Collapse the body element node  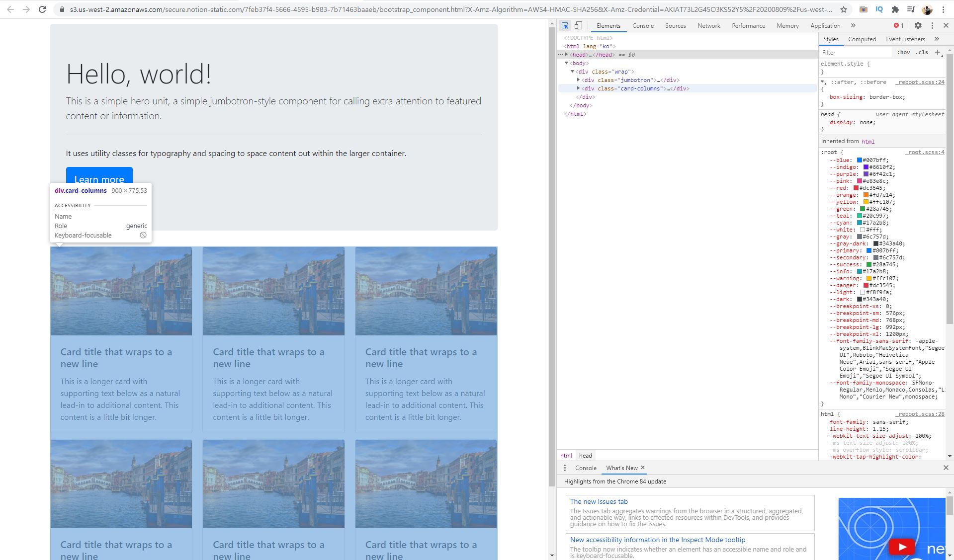566,63
